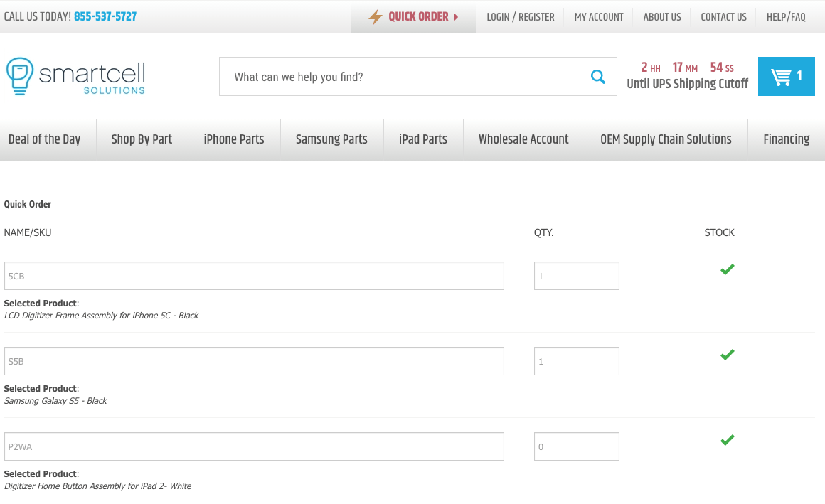Click 'Samsung Galaxy S5 - Black' product text

click(55, 401)
